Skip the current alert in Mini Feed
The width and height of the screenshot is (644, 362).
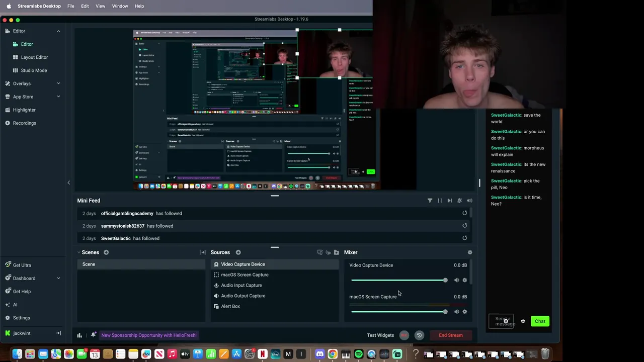[449, 201]
